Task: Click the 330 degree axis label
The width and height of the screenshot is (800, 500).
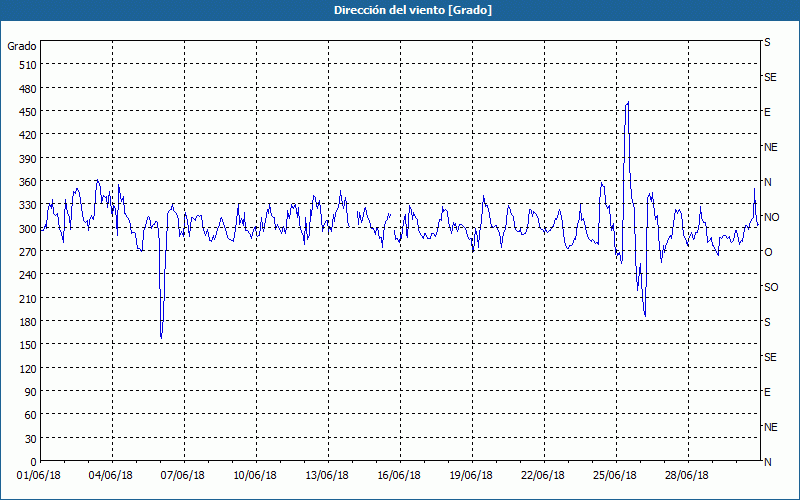Action: click(x=28, y=205)
